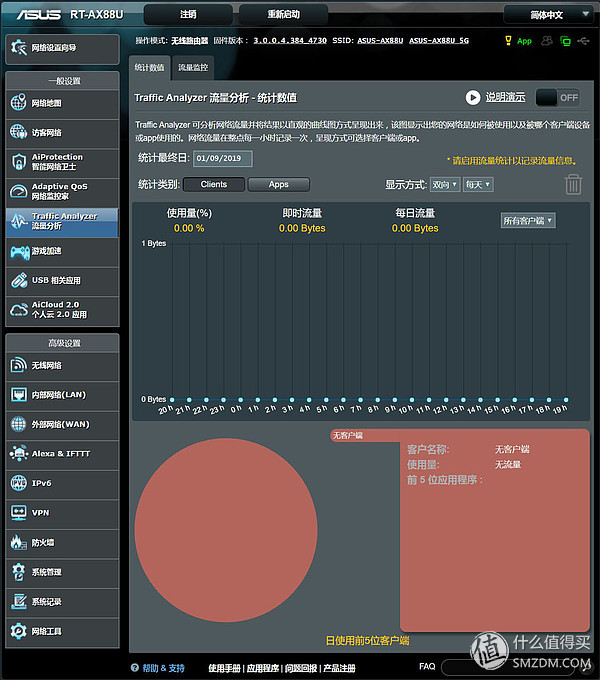The image size is (600, 680).
Task: Open AiCloud 2.0 cloud icon
Action: 18,310
